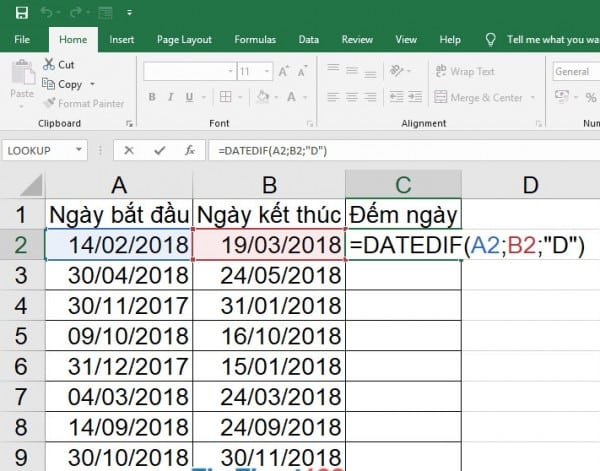Open the font name dropdown arrow

click(230, 72)
